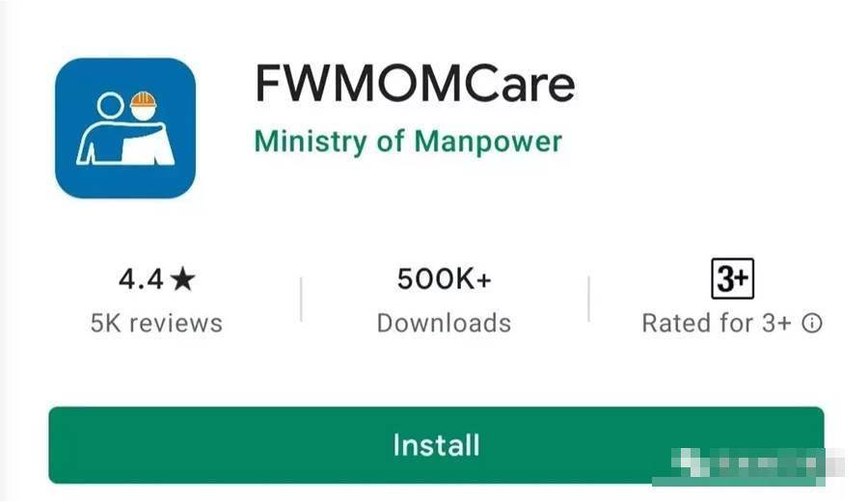
Task: Click the word Manpower in developer name
Action: pyautogui.click(x=488, y=142)
